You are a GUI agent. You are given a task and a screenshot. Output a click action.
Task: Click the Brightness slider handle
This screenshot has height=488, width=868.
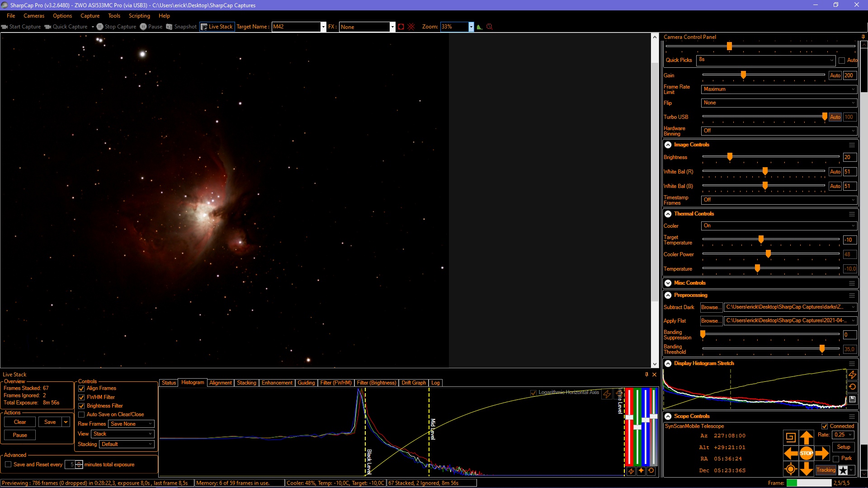(730, 157)
